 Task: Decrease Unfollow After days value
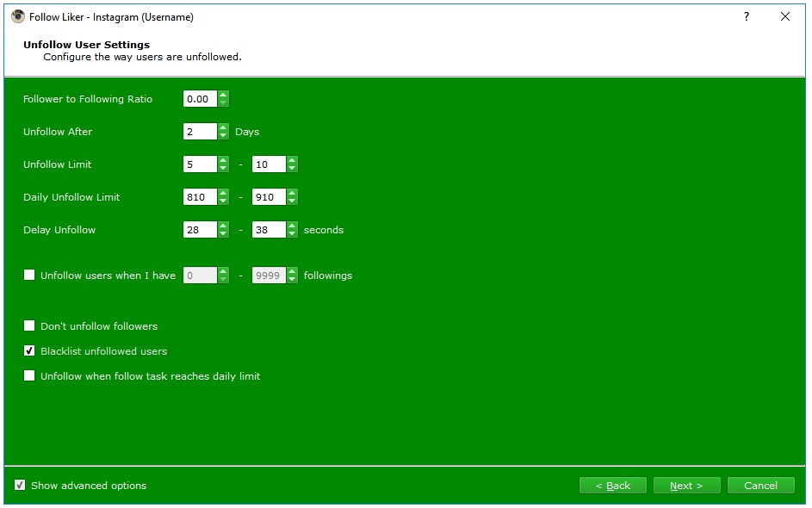[x=223, y=135]
